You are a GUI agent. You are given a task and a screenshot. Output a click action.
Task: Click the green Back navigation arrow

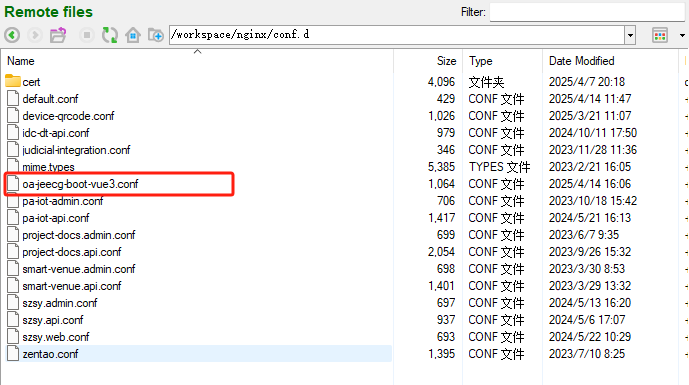[x=12, y=35]
